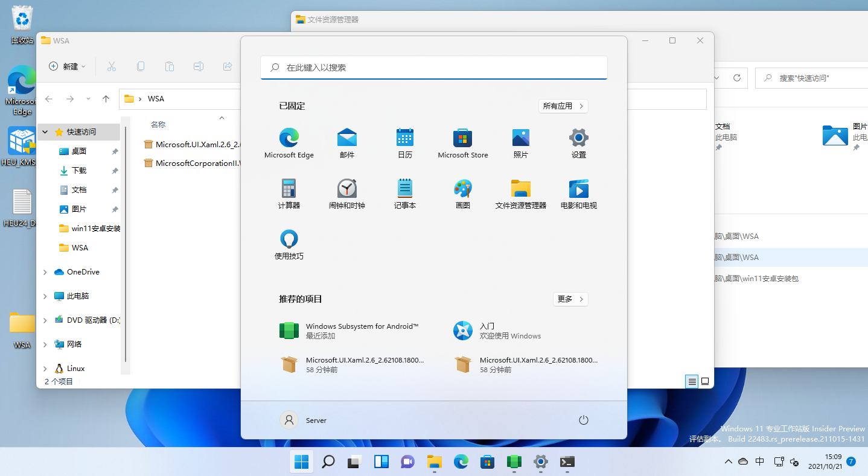868x476 pixels.
Task: Open the Windows Subsystem for Android taskbar icon
Action: (514, 462)
